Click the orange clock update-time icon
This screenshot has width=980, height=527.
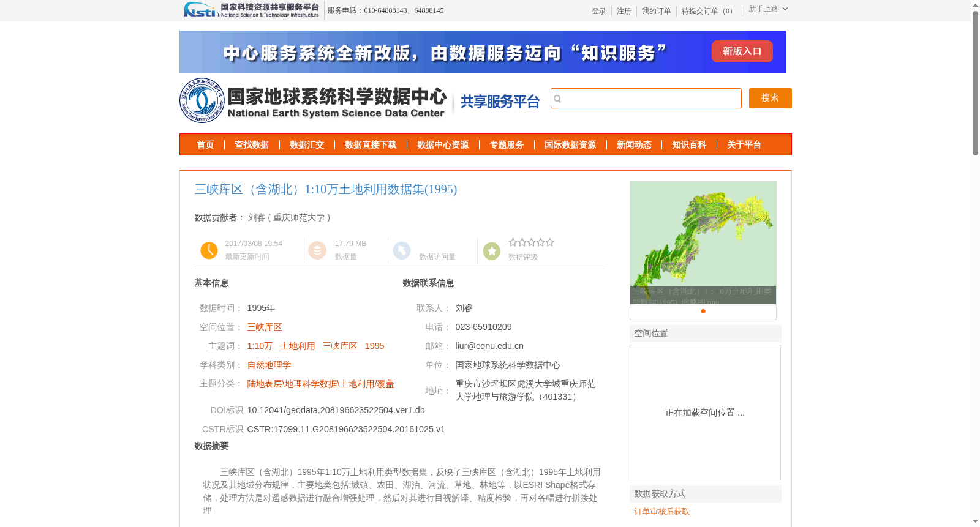tap(209, 250)
